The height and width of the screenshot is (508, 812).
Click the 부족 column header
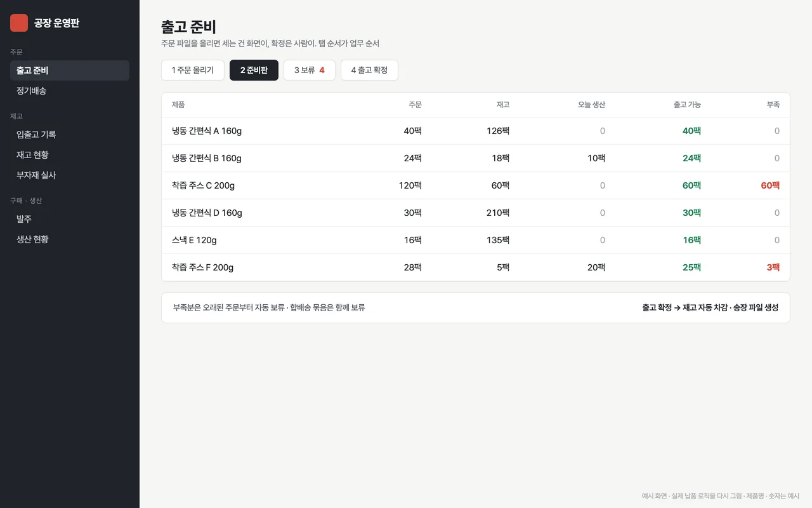773,105
